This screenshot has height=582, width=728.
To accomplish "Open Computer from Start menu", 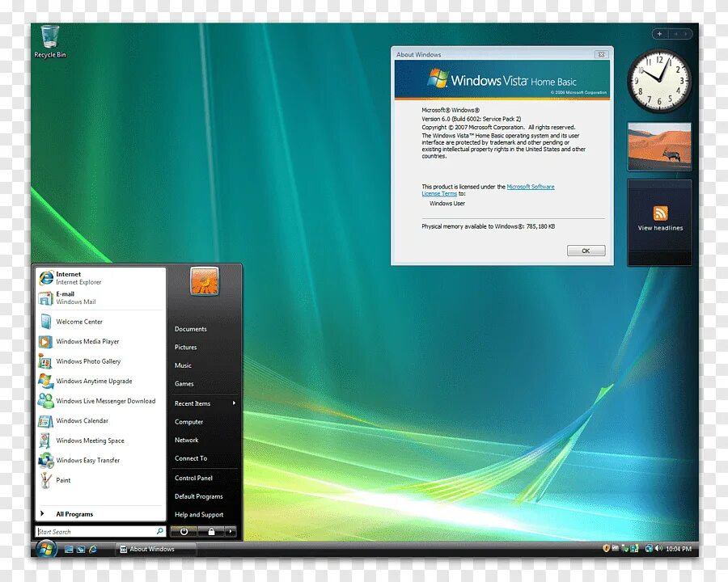I will [205, 422].
